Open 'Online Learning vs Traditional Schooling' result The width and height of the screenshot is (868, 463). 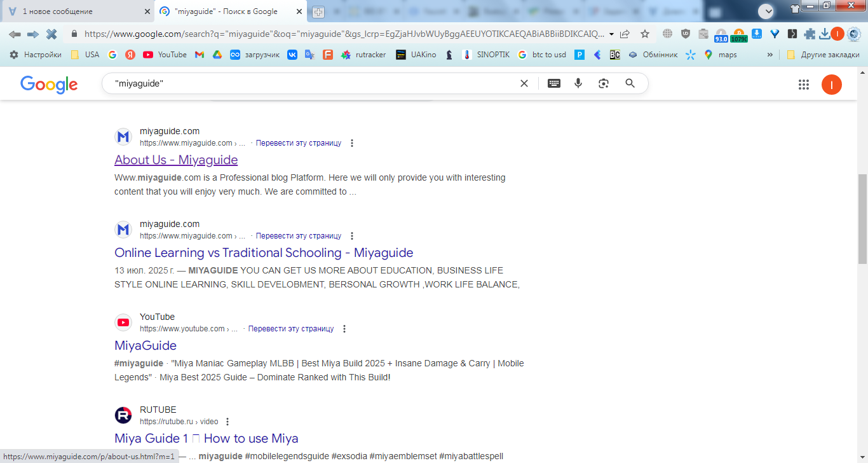(x=264, y=252)
